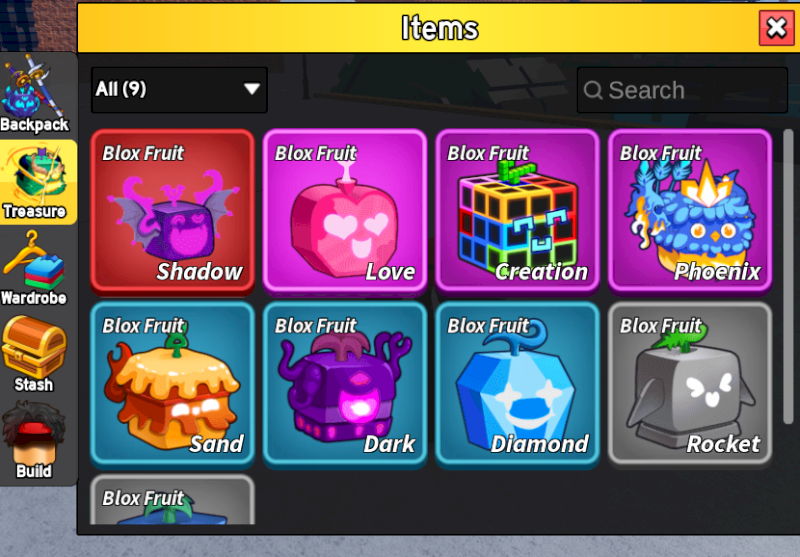The image size is (800, 557).
Task: Select the Diamond Blox Fruit item
Action: pyautogui.click(x=517, y=384)
